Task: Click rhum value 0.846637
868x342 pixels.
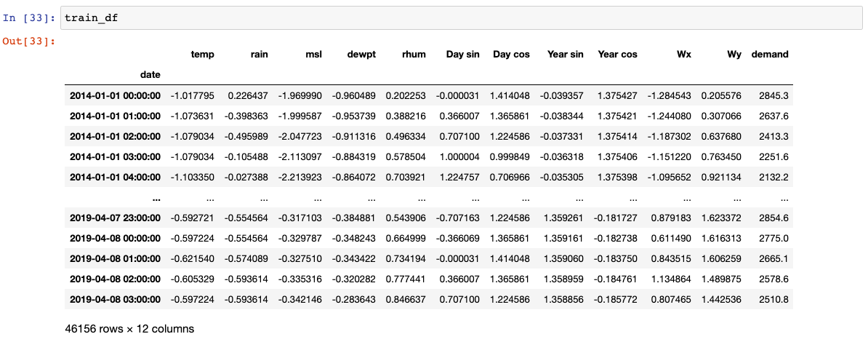Action: 406,299
